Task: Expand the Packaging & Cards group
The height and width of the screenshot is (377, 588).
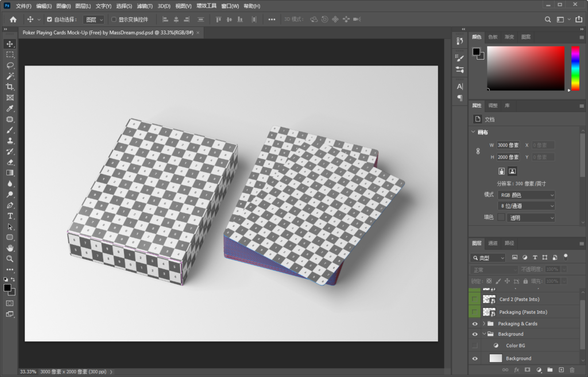Action: (x=483, y=324)
